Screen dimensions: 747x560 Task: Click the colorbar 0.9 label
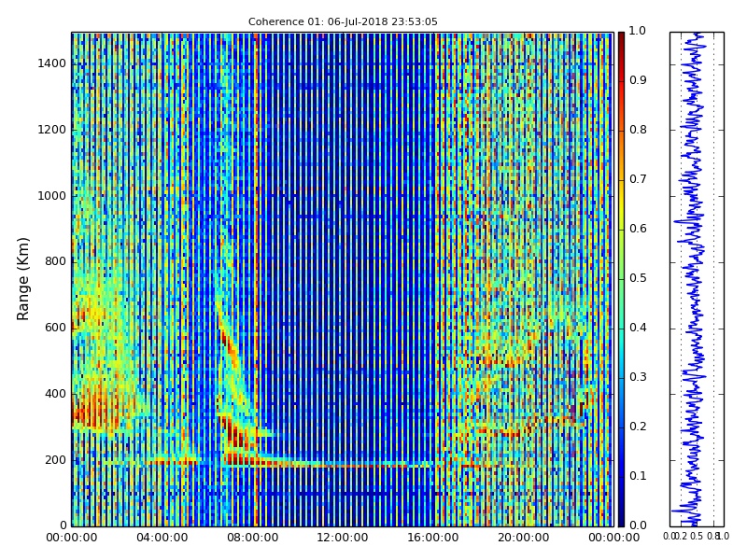[x=638, y=80]
